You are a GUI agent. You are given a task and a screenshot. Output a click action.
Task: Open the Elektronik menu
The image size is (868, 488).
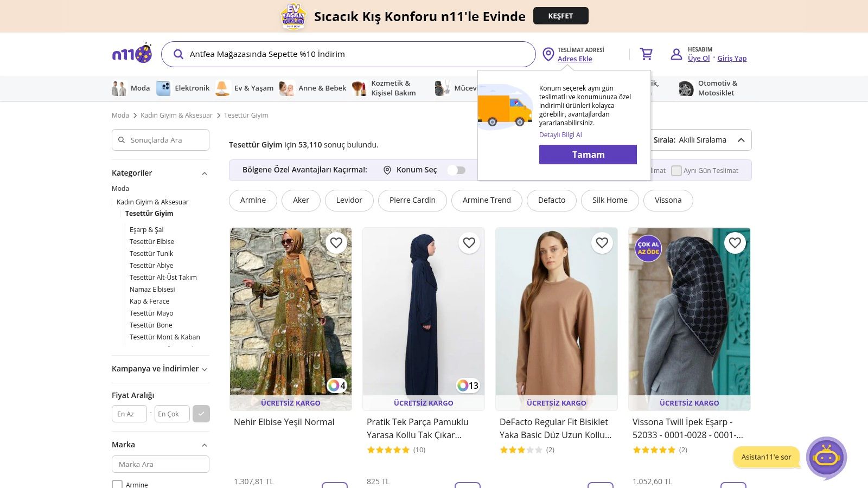tap(192, 88)
